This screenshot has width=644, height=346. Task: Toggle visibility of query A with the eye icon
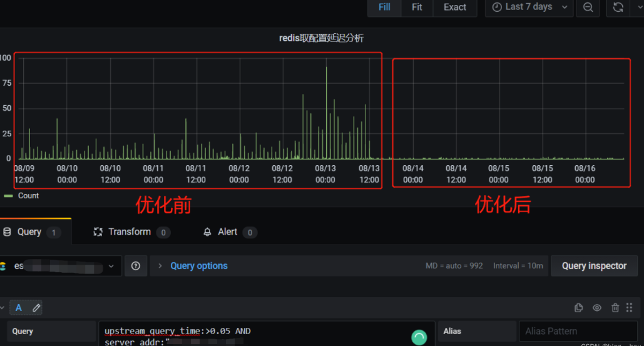pos(597,308)
